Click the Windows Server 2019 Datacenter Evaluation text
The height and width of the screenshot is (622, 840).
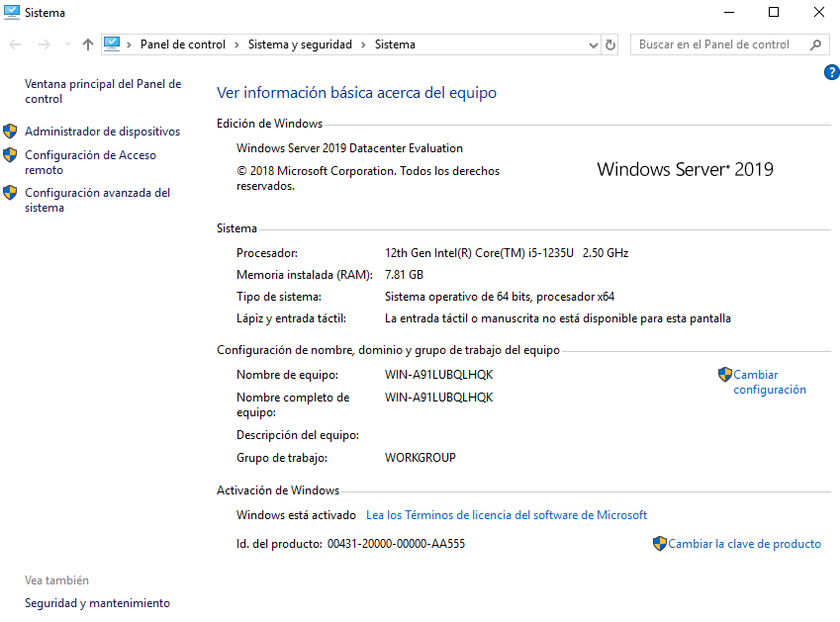[x=349, y=148]
